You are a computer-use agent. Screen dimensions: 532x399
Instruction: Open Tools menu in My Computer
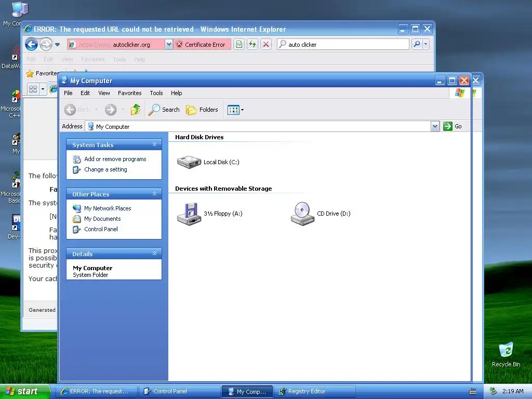156,93
